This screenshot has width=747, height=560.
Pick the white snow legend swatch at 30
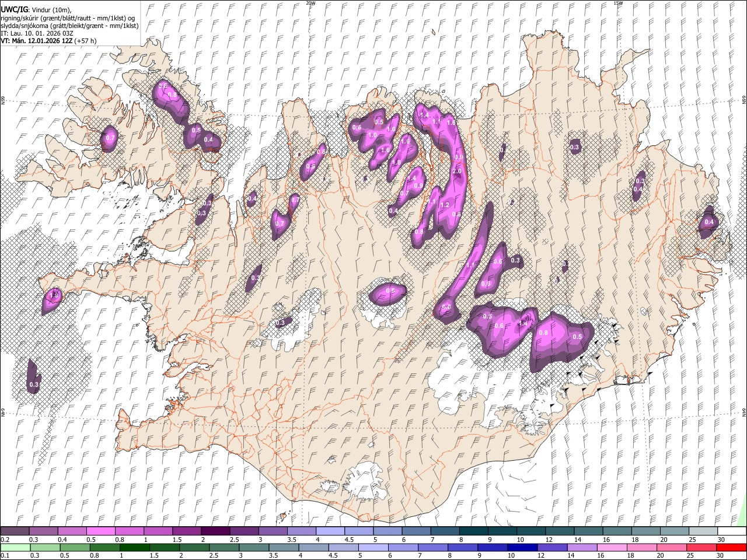(731, 531)
